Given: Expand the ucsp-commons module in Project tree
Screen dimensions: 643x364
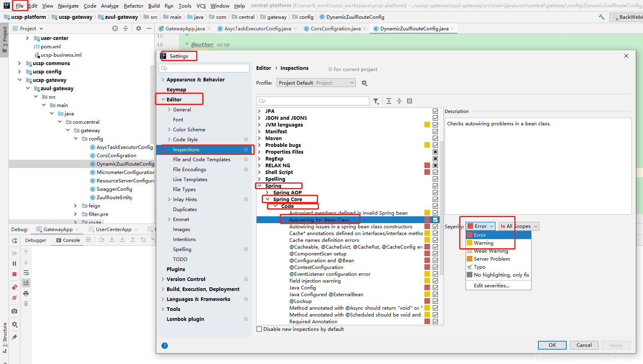Looking at the screenshot, I should [20, 63].
